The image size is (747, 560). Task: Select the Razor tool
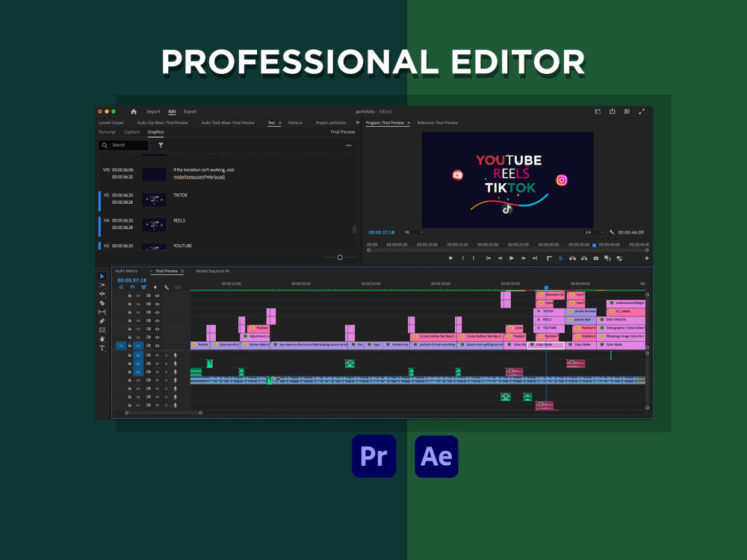102,303
